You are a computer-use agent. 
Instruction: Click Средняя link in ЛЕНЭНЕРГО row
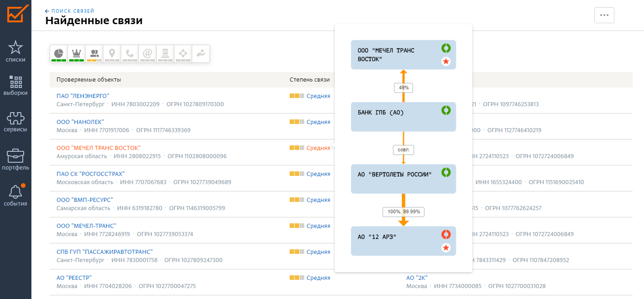318,96
